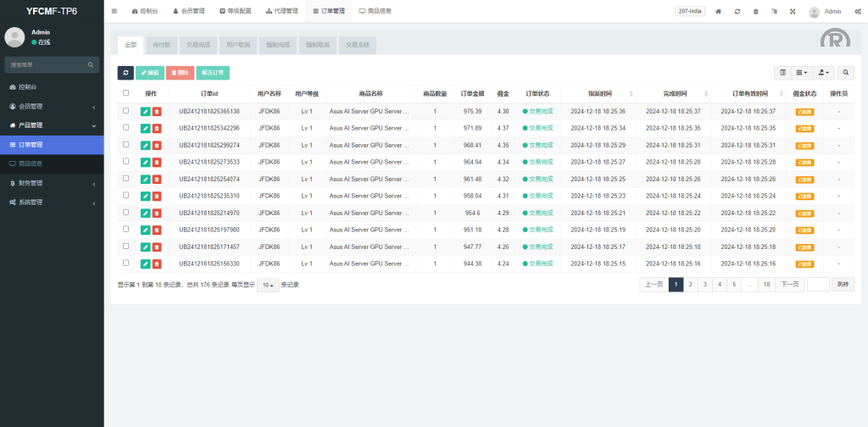
Task: Open the columns visibility dropdown
Action: pos(802,74)
